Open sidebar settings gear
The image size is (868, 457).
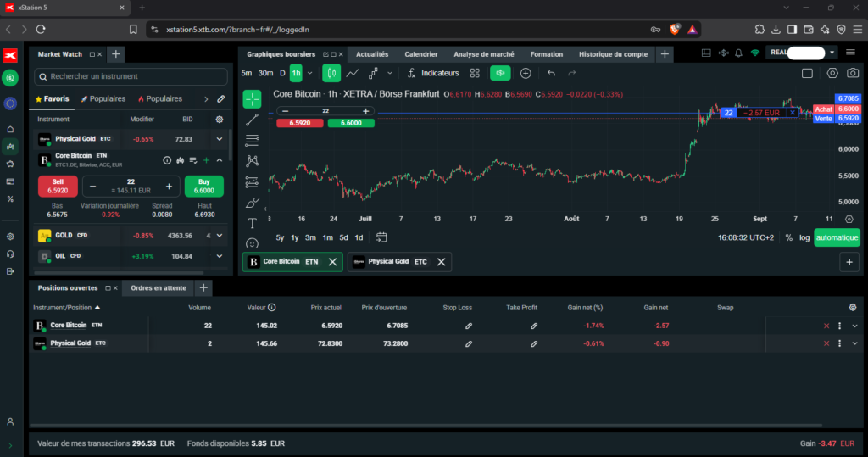point(10,237)
